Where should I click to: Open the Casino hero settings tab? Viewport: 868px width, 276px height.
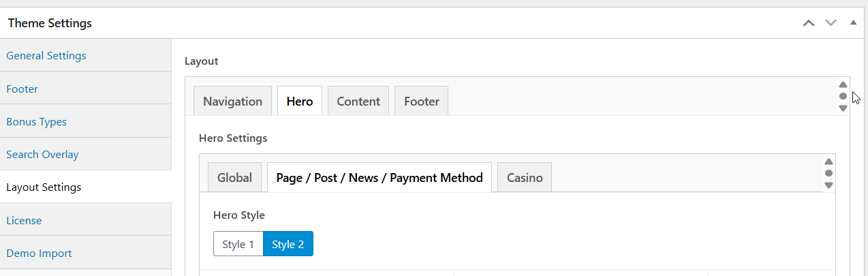(525, 178)
